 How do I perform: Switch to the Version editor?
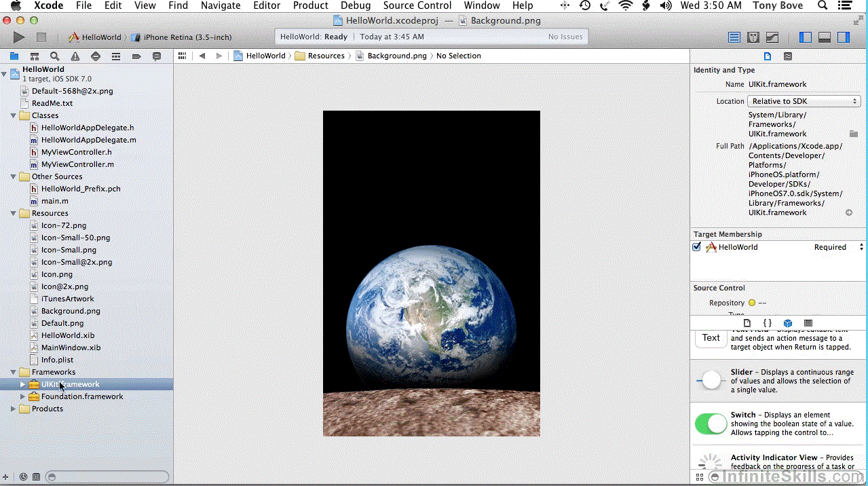[x=772, y=37]
